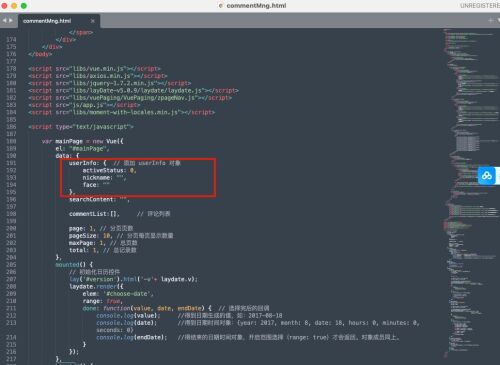Click the 'nickname' code line
This screenshot has height=365, width=500.
(x=104, y=178)
